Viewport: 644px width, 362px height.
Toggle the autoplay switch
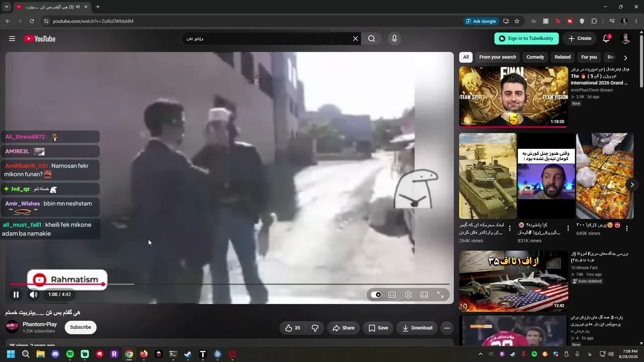pos(376,295)
